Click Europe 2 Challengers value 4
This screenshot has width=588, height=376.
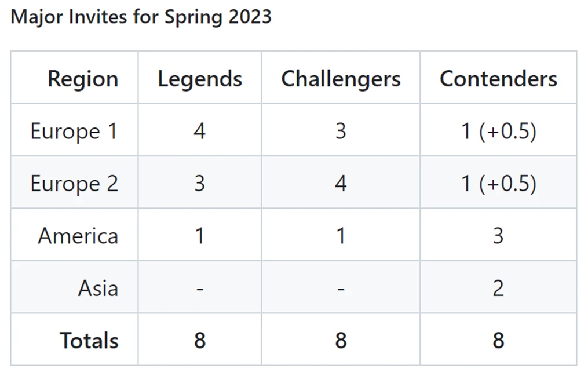pos(341,184)
